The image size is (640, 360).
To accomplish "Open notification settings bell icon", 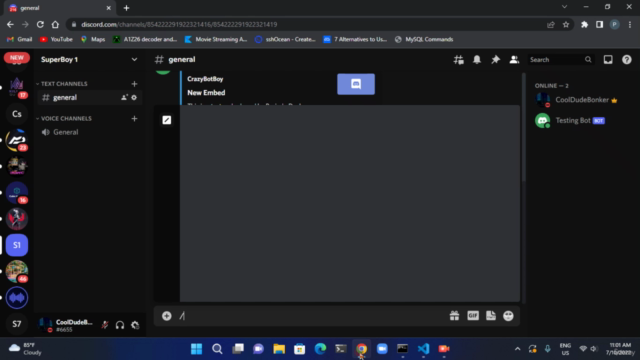I will tap(477, 60).
